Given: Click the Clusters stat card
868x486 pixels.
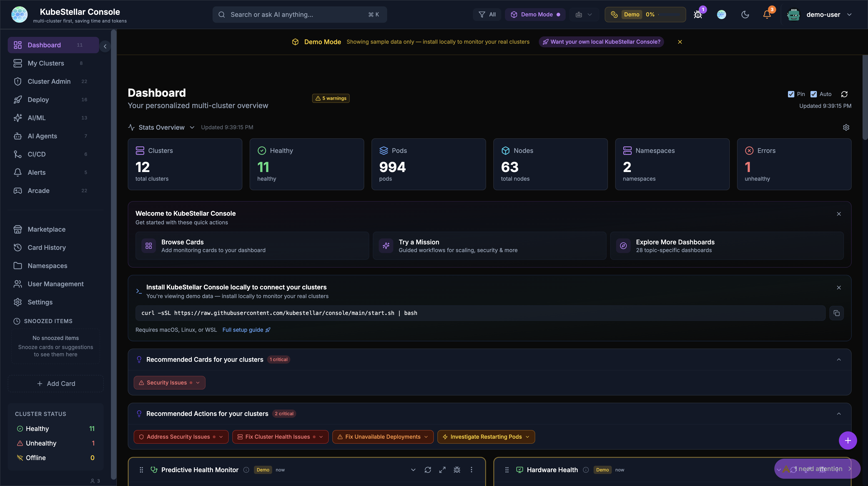Looking at the screenshot, I should 185,164.
